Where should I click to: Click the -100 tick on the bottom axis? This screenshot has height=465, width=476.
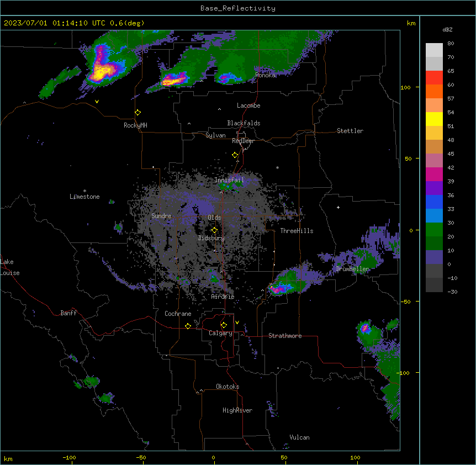[69, 457]
